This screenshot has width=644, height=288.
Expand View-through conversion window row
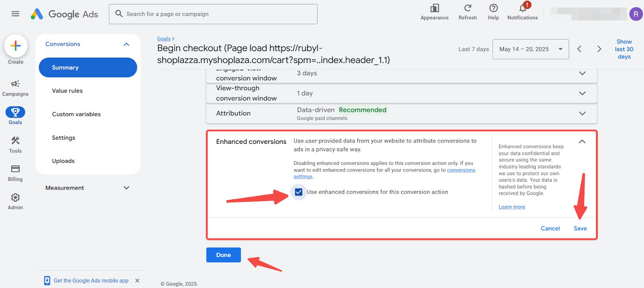coord(582,93)
